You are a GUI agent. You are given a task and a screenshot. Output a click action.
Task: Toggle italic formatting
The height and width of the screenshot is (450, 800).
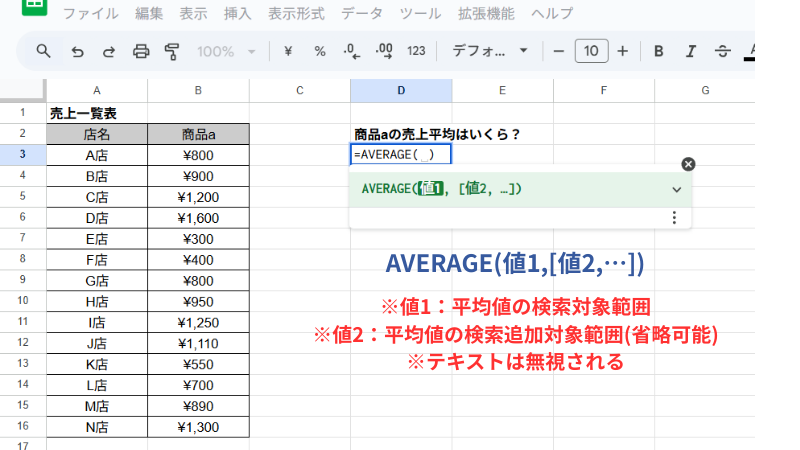(690, 51)
